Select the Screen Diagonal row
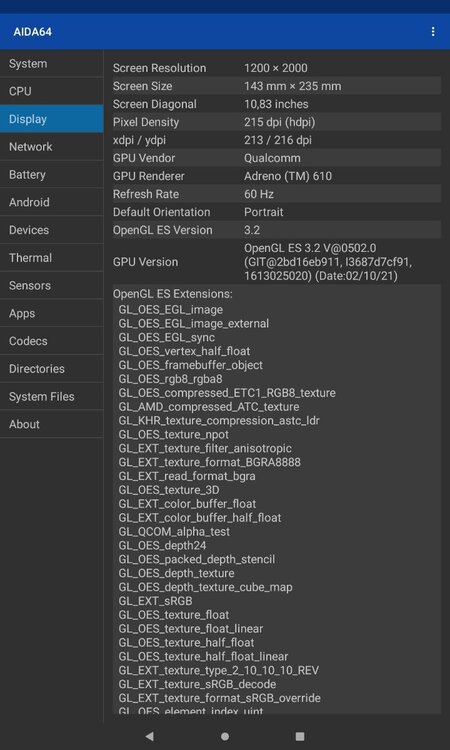The width and height of the screenshot is (450, 750). (276, 104)
